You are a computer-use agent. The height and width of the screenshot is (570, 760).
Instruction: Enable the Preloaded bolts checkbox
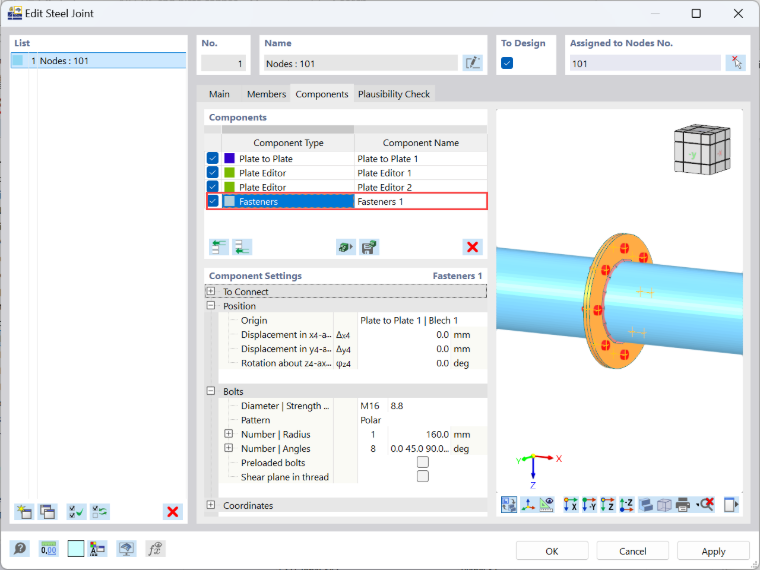[423, 462]
